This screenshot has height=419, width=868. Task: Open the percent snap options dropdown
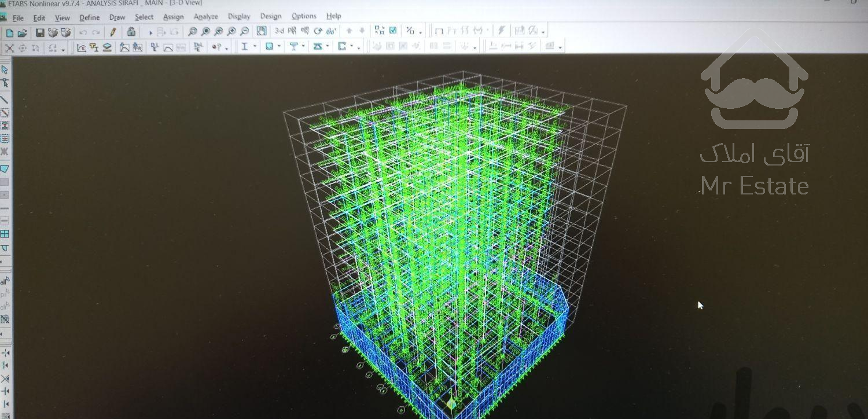coord(421,32)
